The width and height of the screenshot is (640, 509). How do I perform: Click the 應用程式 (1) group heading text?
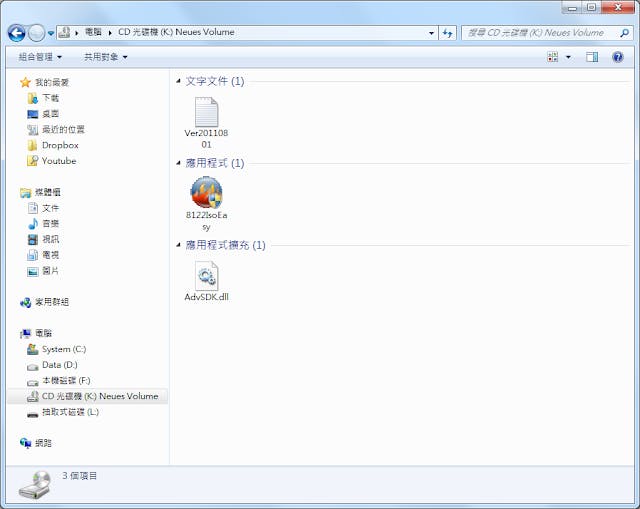click(x=215, y=163)
